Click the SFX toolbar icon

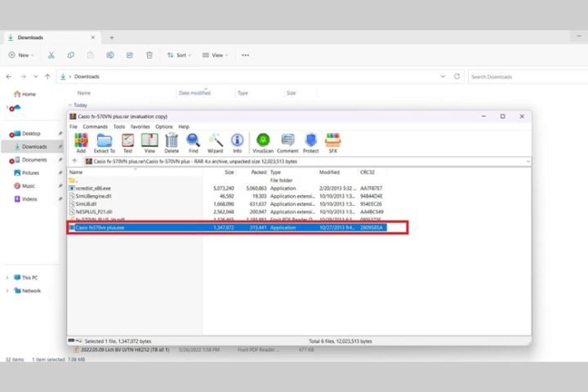(x=333, y=141)
